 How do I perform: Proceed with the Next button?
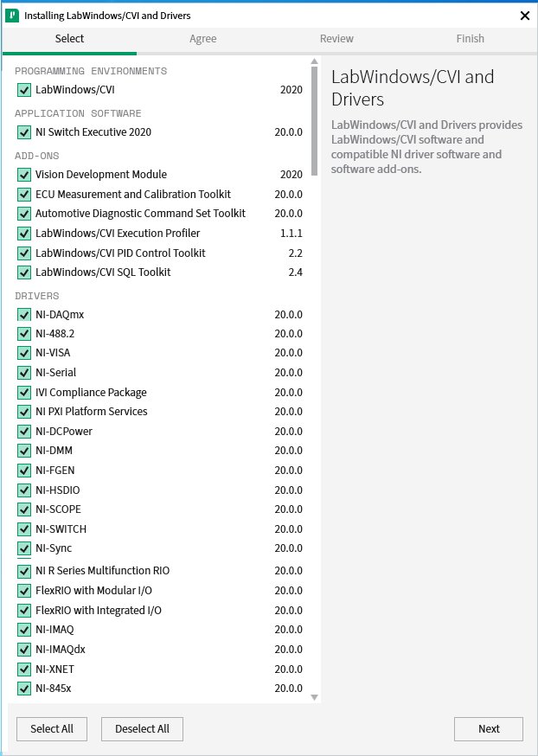point(489,729)
